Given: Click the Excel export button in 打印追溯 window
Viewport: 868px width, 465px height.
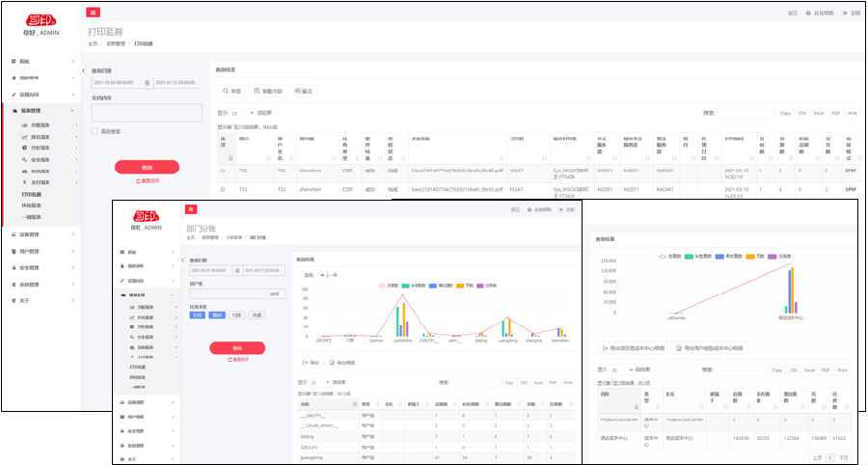Looking at the screenshot, I should pyautogui.click(x=819, y=113).
